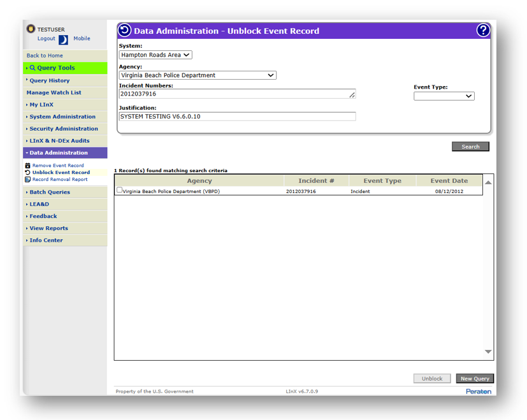This screenshot has height=420, width=527.
Task: Click the New Query button
Action: tap(475, 379)
